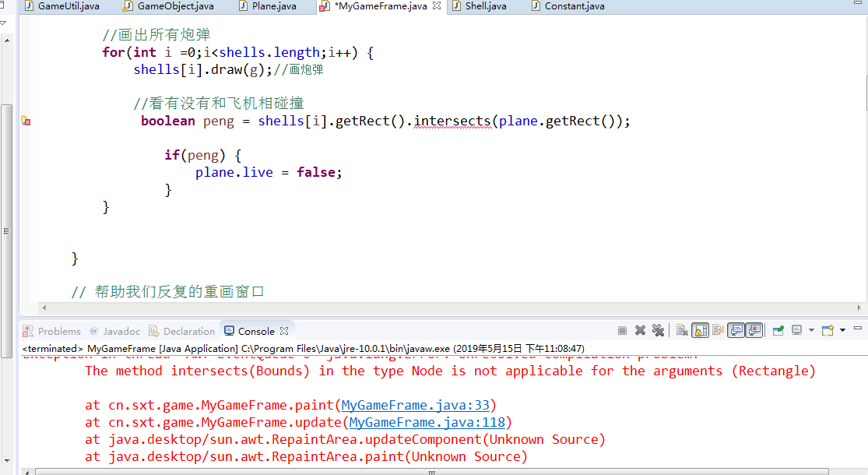Click the left-side vertical scrollbar up arrow
Viewport: 868px width, 475px height.
(x=7, y=40)
